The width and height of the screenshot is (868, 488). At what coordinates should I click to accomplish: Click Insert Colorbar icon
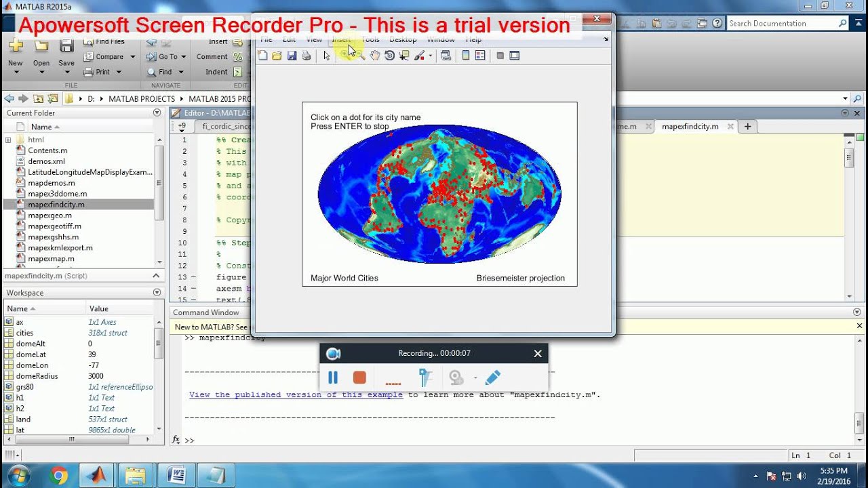point(466,56)
